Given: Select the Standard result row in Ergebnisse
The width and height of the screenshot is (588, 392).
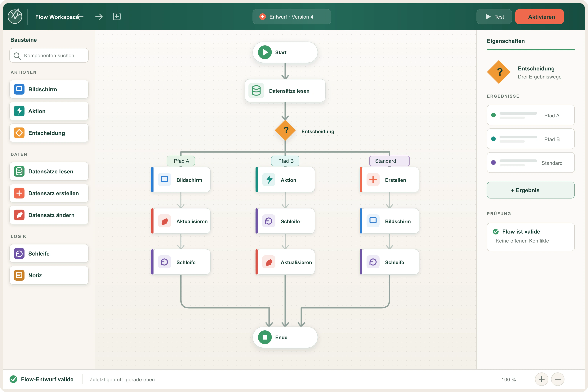Looking at the screenshot, I should (531, 163).
